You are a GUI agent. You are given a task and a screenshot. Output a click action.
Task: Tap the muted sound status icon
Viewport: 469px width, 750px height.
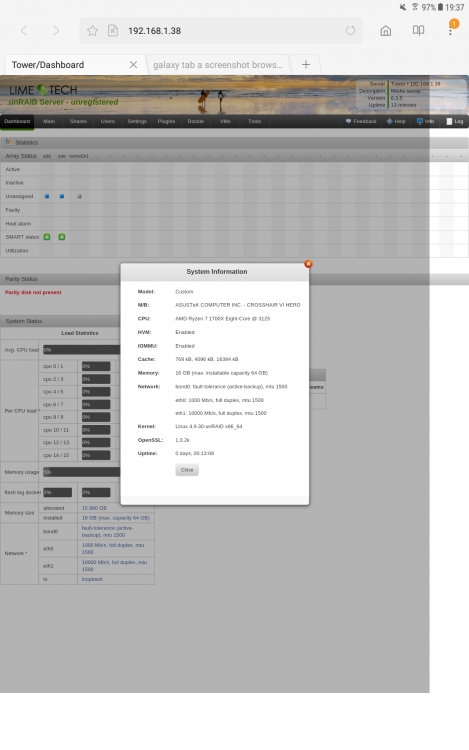[x=403, y=7]
